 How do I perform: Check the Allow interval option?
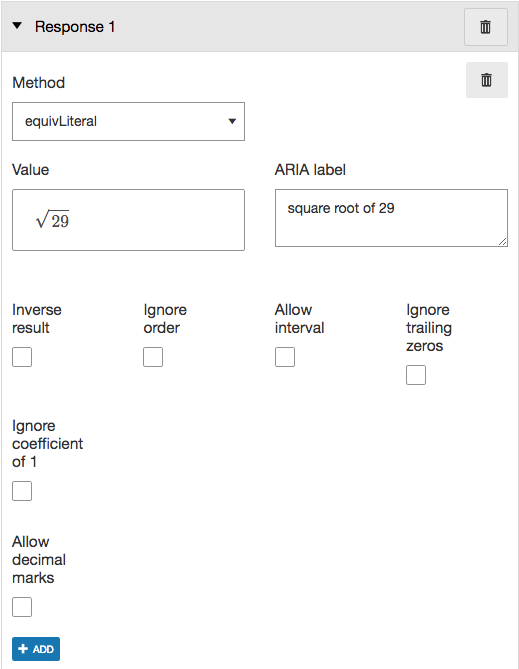point(285,357)
